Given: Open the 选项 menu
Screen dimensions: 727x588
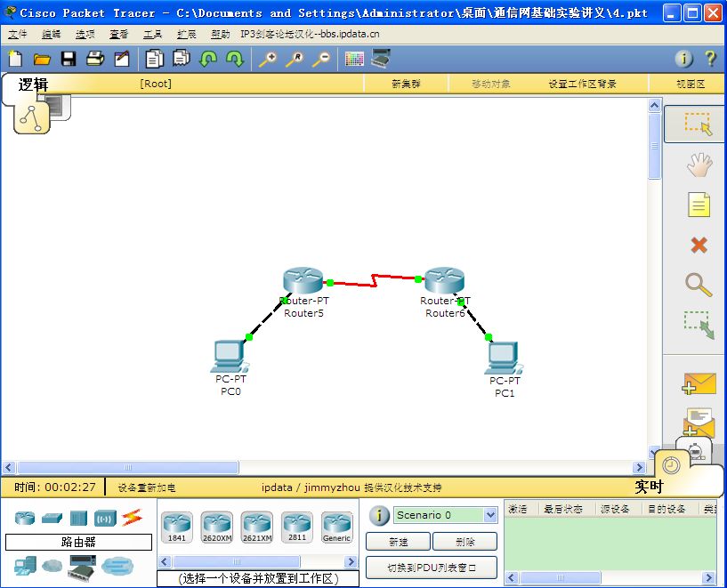Looking at the screenshot, I should pyautogui.click(x=85, y=35).
